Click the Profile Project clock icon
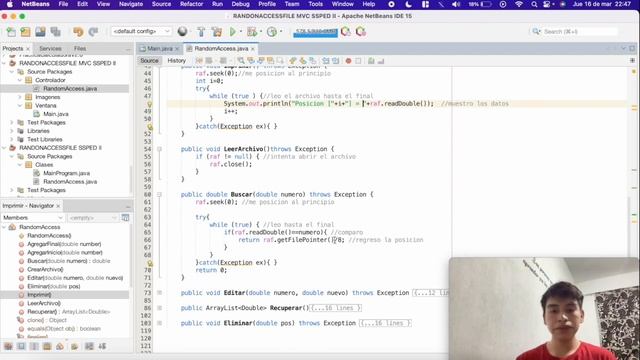This screenshot has width=640, height=360. tap(271, 31)
